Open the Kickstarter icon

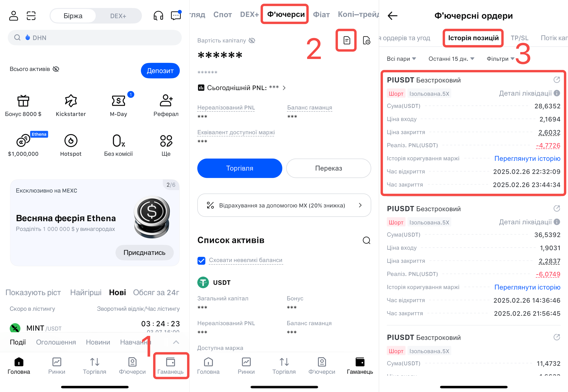click(x=71, y=101)
